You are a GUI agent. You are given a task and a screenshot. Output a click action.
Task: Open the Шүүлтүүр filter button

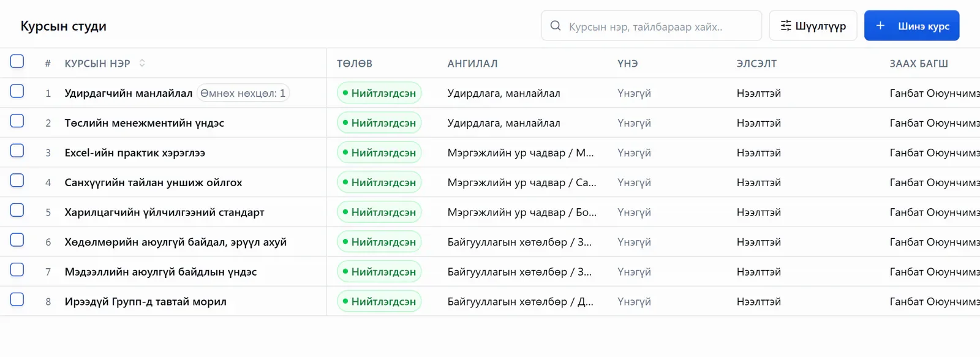[813, 26]
